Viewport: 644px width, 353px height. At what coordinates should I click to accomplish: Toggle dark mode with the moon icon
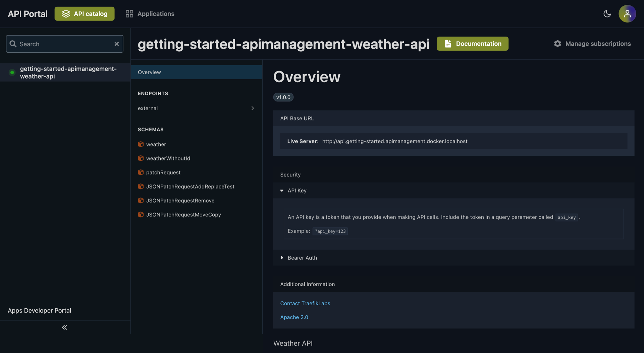pyautogui.click(x=607, y=14)
